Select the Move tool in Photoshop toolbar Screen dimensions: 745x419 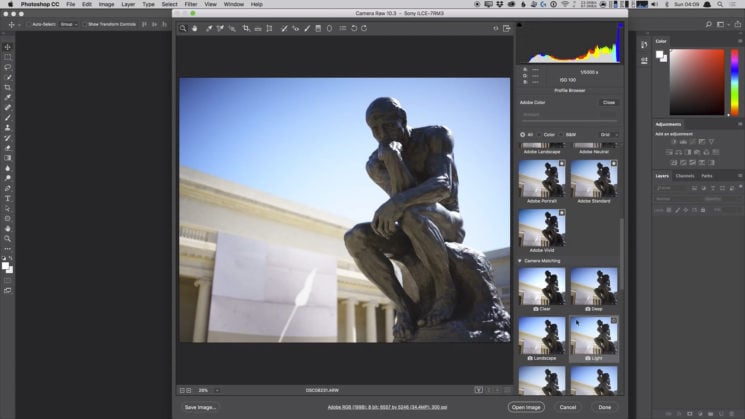tap(7, 47)
